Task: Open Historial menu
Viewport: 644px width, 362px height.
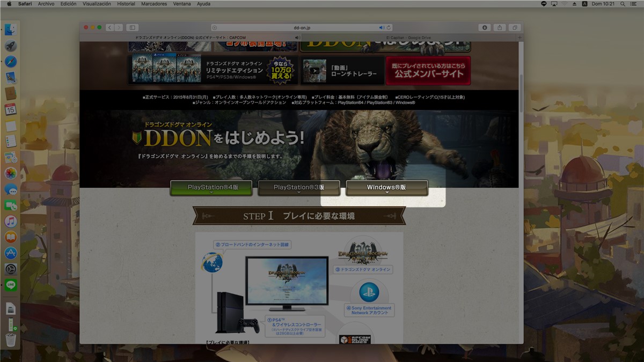Action: point(126,4)
